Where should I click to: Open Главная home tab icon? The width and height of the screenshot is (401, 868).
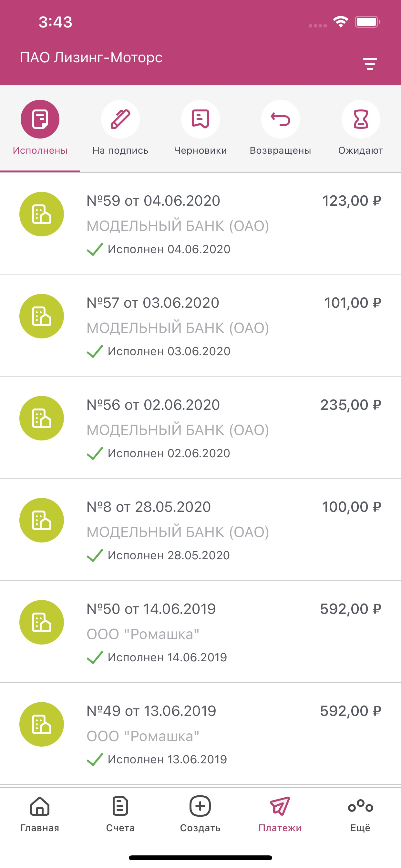tap(40, 806)
